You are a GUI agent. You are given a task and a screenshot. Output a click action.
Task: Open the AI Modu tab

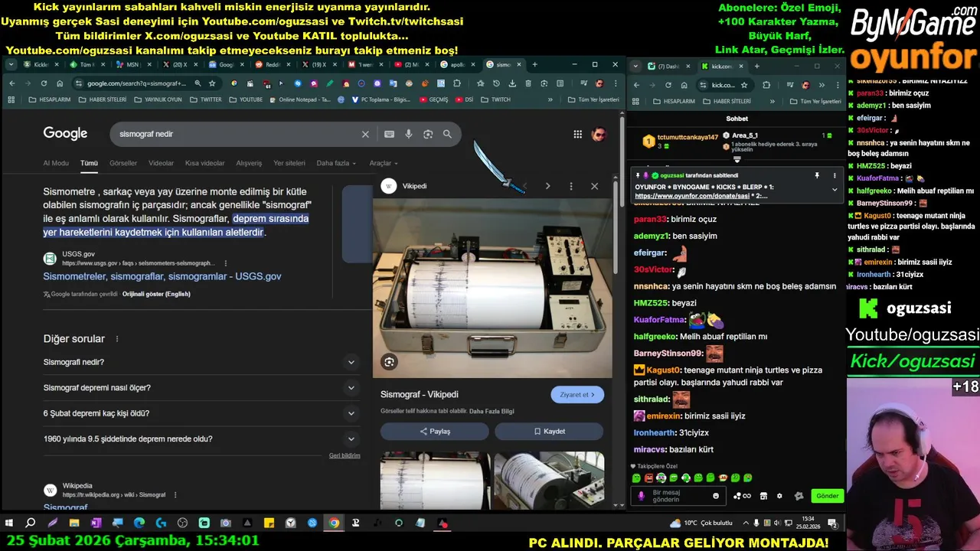(56, 163)
